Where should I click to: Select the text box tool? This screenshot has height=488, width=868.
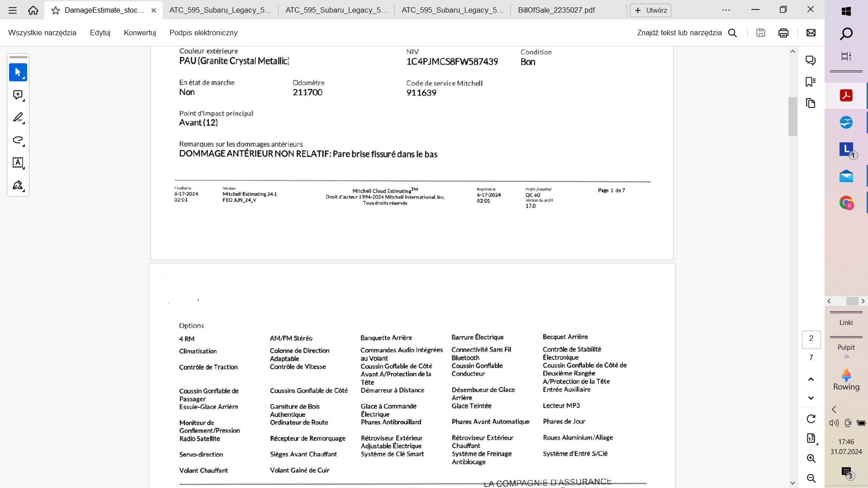point(18,163)
